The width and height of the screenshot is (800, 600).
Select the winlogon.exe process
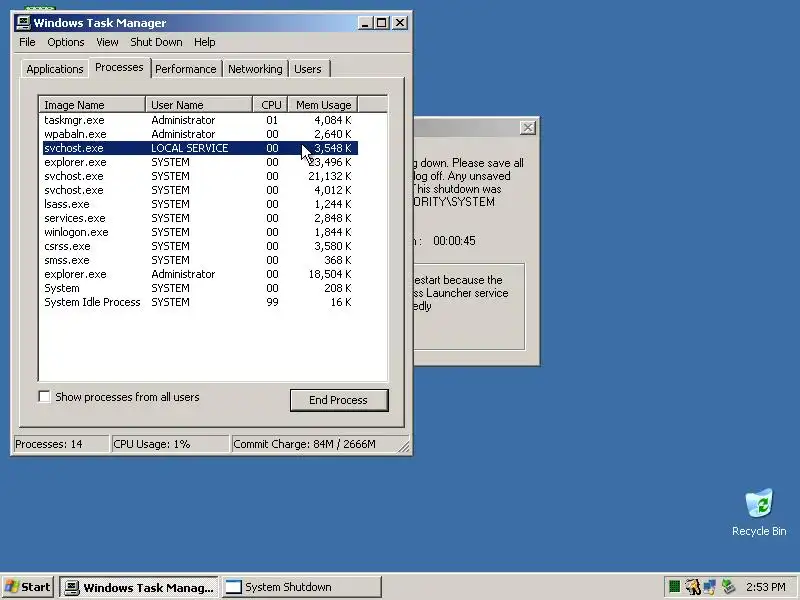200,232
